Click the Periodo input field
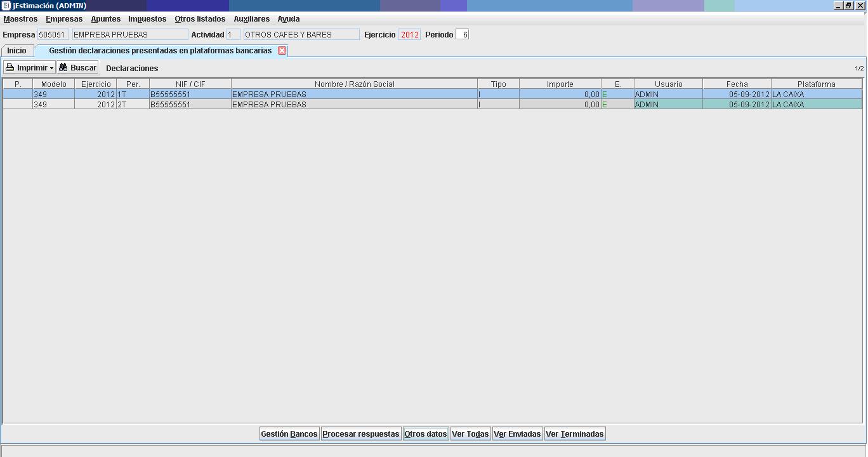868x457 pixels. [462, 35]
